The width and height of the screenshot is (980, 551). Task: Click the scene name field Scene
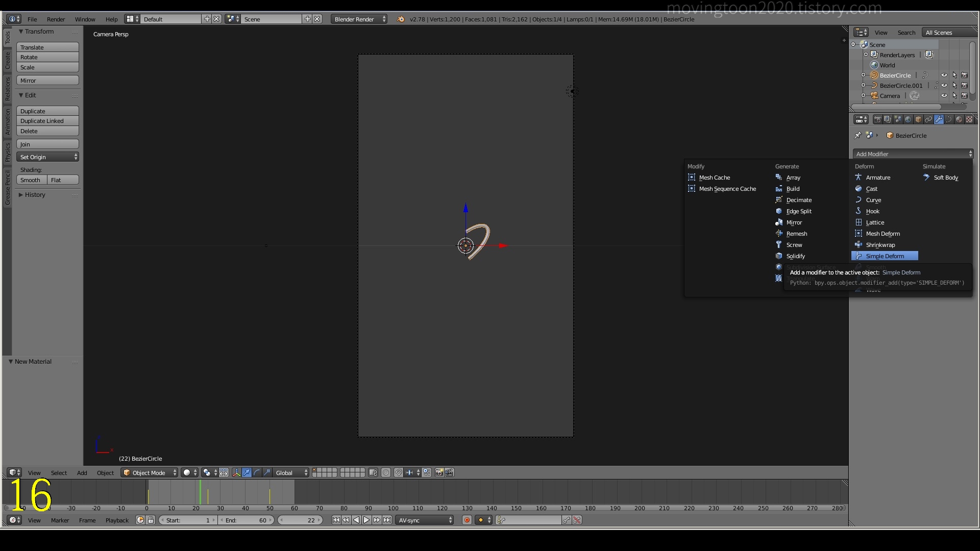coord(271,19)
